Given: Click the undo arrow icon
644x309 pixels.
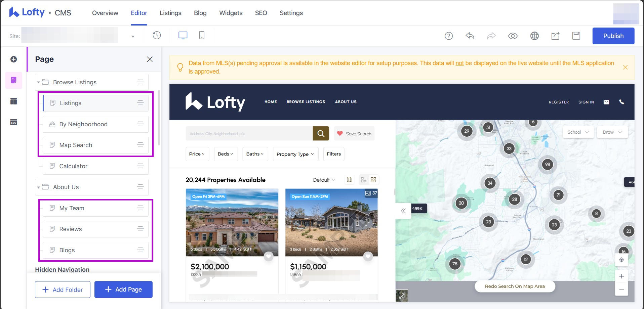Looking at the screenshot, I should (470, 36).
